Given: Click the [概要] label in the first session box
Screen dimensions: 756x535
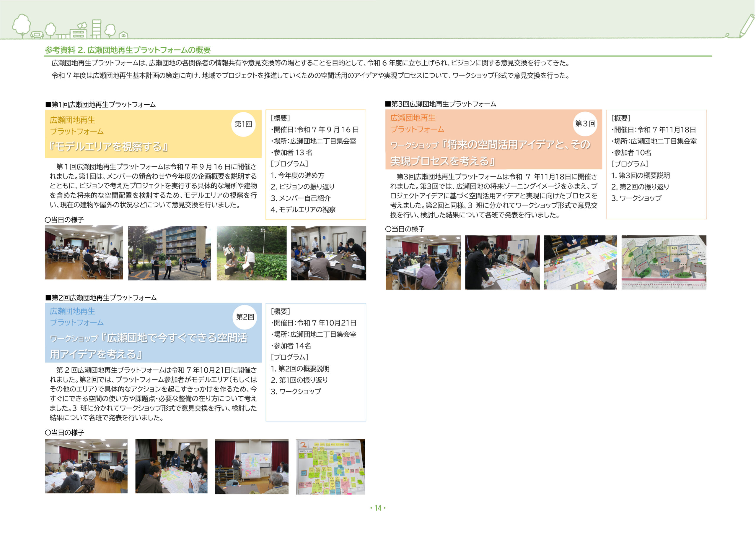Looking at the screenshot, I should pyautogui.click(x=281, y=118).
